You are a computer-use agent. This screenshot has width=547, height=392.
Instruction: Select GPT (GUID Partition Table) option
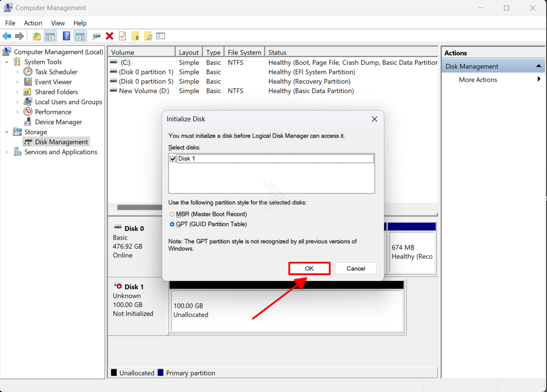[x=172, y=224]
